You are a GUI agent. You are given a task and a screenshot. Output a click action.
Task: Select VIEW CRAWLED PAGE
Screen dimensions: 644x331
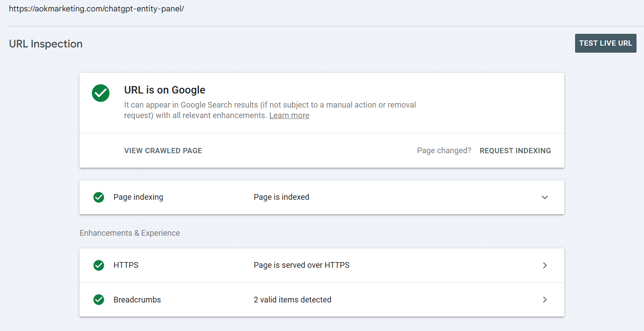click(163, 151)
